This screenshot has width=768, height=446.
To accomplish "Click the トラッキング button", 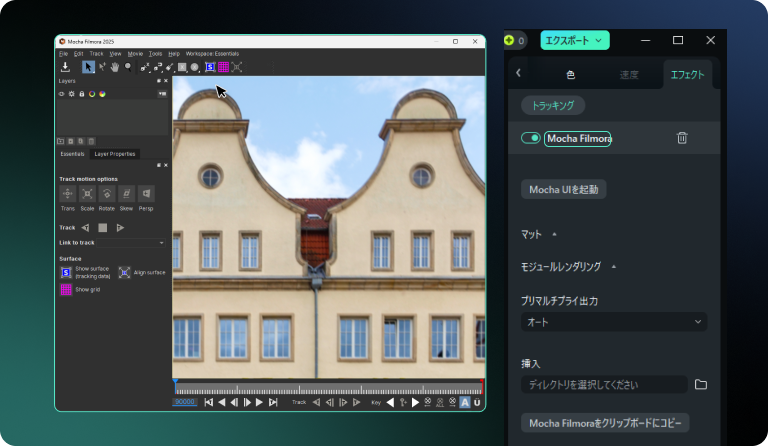I will pos(553,105).
